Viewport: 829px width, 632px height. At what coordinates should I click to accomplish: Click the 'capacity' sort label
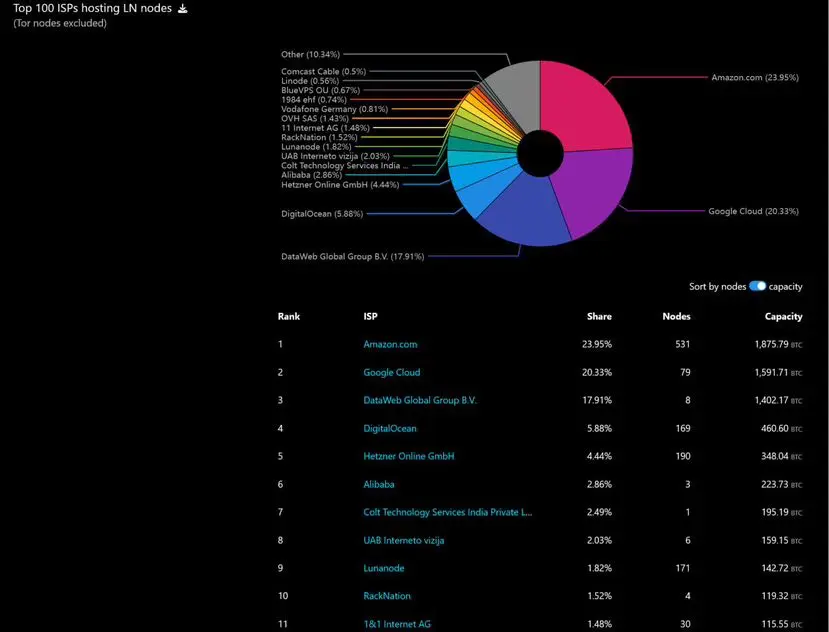click(x=785, y=287)
